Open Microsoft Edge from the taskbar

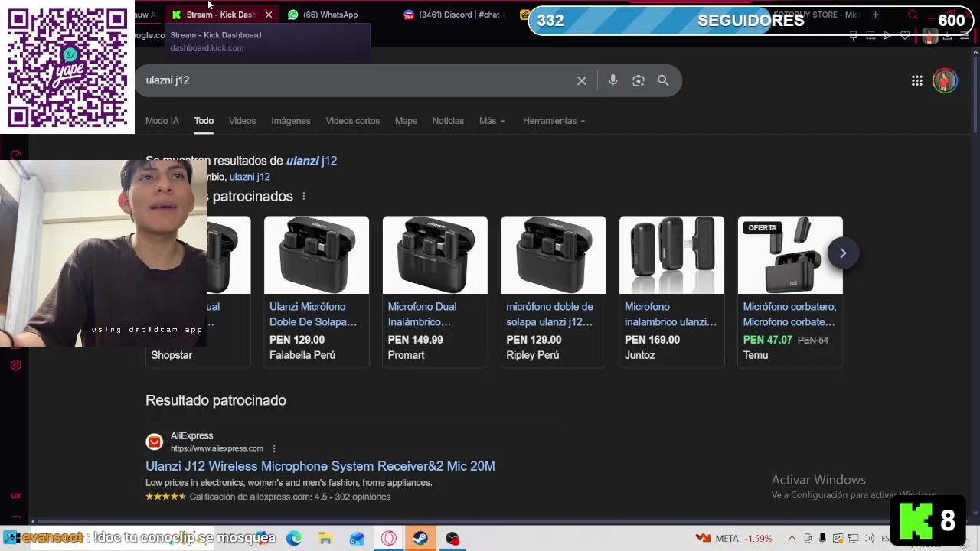click(294, 539)
